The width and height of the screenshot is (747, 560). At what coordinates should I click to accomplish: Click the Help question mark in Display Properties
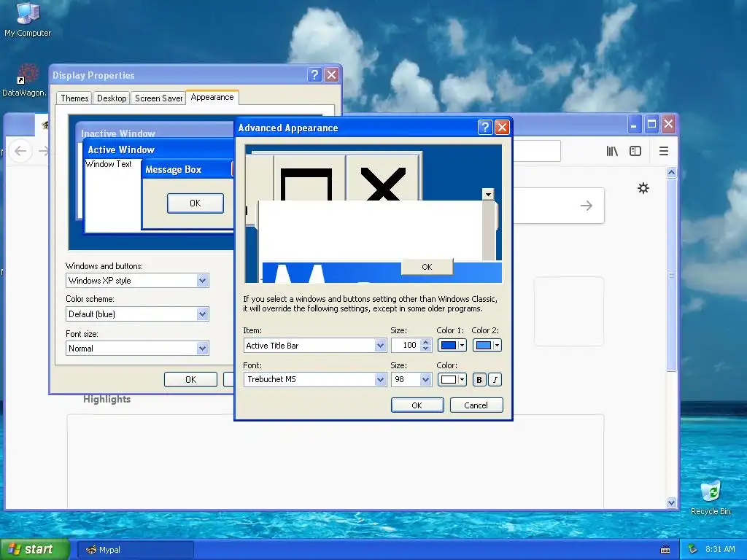click(314, 75)
